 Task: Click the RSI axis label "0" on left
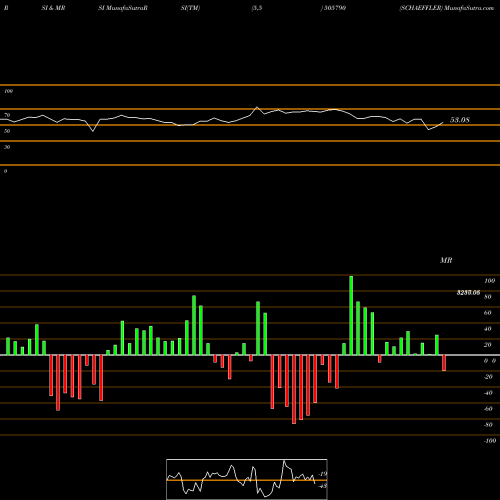(5, 171)
